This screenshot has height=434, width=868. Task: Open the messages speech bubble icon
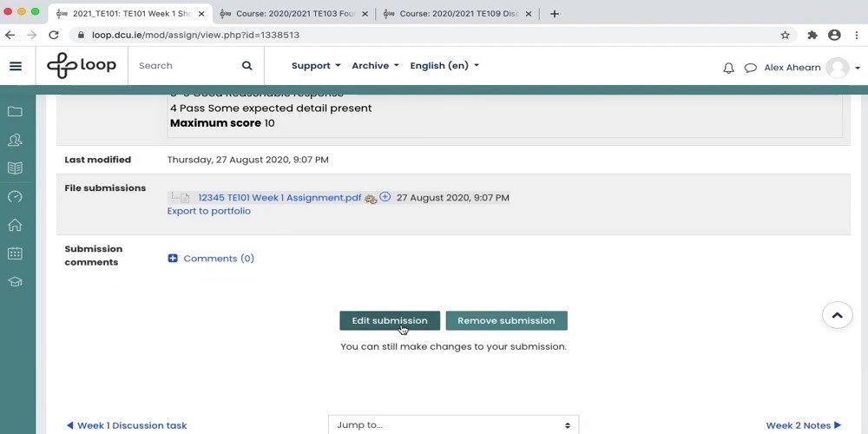[750, 68]
